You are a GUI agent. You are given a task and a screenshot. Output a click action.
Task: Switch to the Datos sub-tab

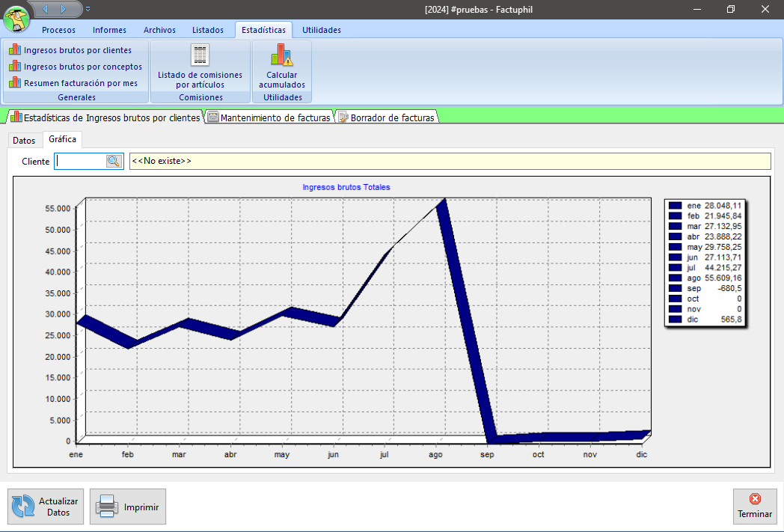(24, 141)
